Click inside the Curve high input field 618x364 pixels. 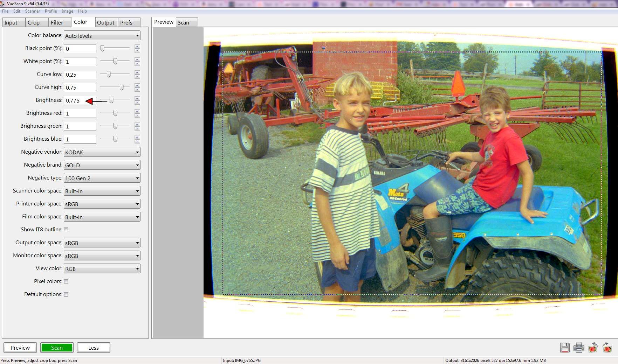coord(80,87)
